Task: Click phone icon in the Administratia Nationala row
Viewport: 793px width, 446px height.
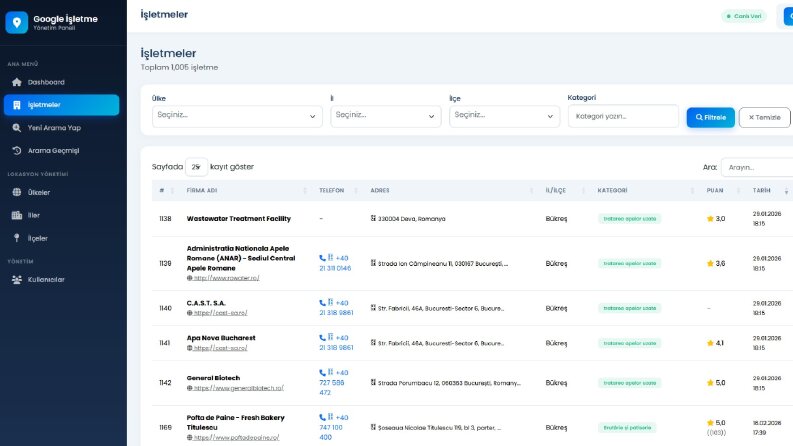Action: pos(322,258)
